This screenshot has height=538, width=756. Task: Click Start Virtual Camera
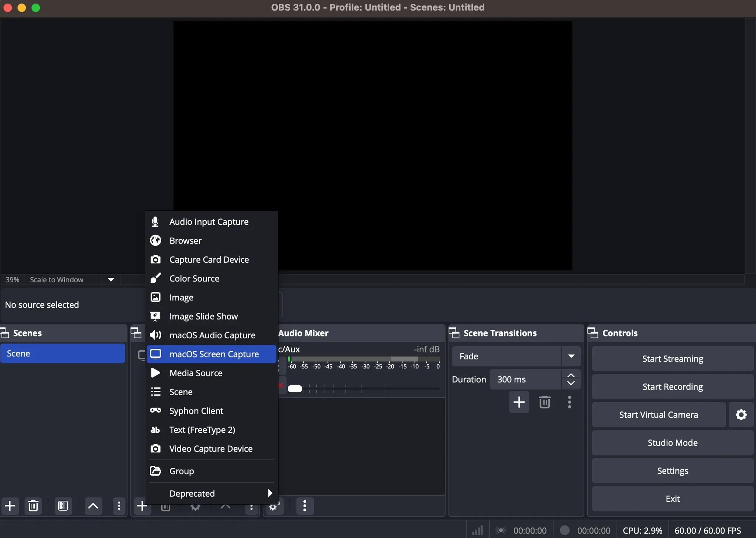click(x=659, y=415)
